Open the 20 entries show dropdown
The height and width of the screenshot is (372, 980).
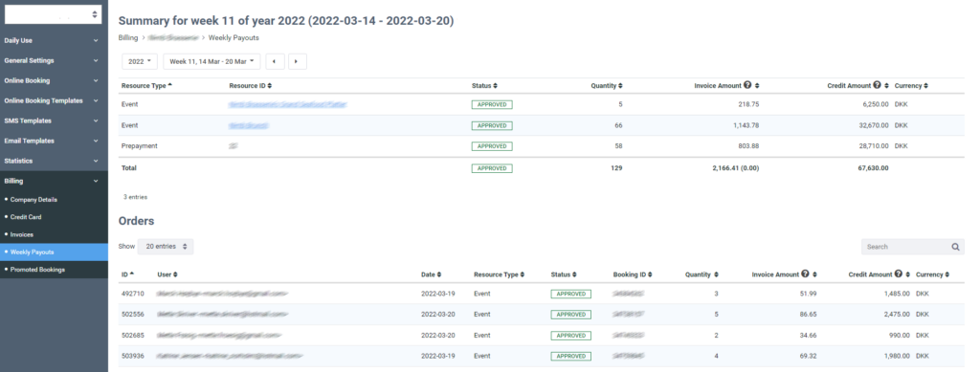[166, 247]
